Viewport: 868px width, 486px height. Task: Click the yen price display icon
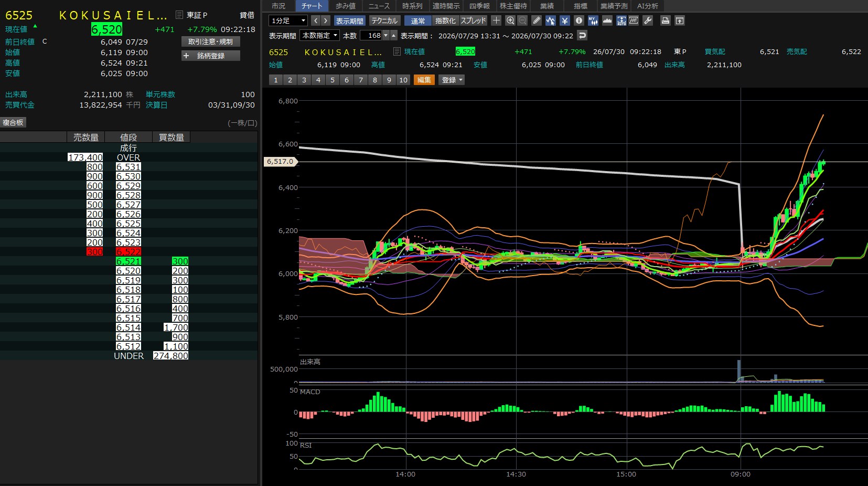pyautogui.click(x=564, y=20)
